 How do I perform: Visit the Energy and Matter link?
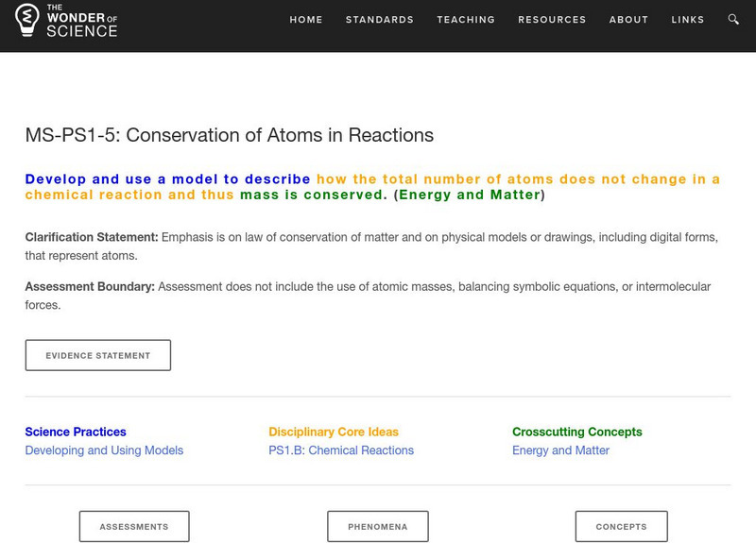pos(560,450)
